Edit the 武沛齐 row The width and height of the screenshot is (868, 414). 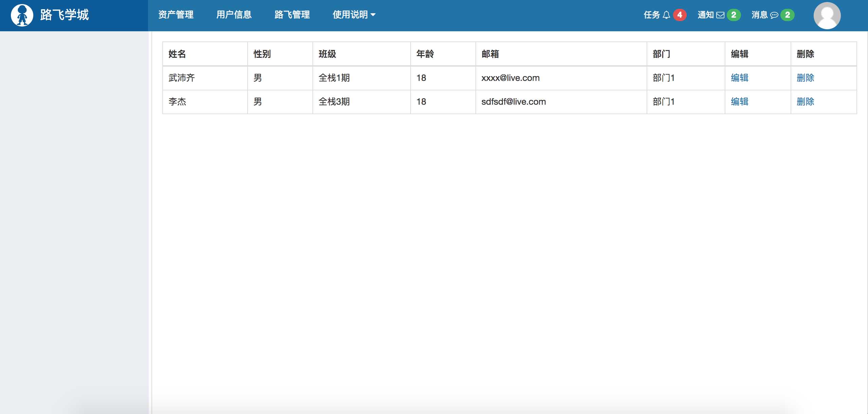(x=740, y=78)
